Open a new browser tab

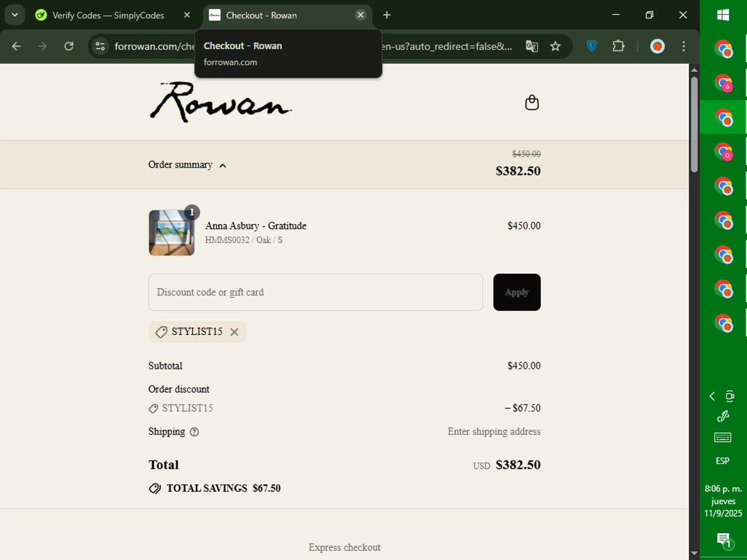pyautogui.click(x=387, y=15)
